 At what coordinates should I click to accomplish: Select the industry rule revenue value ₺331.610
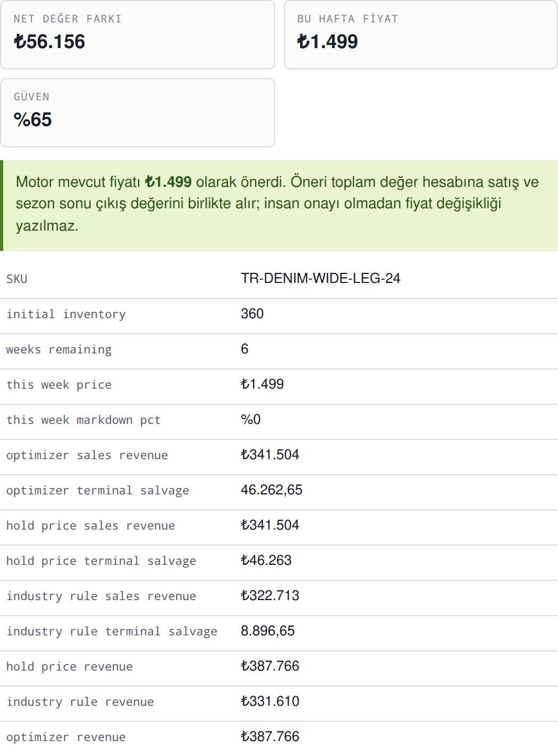tap(270, 701)
